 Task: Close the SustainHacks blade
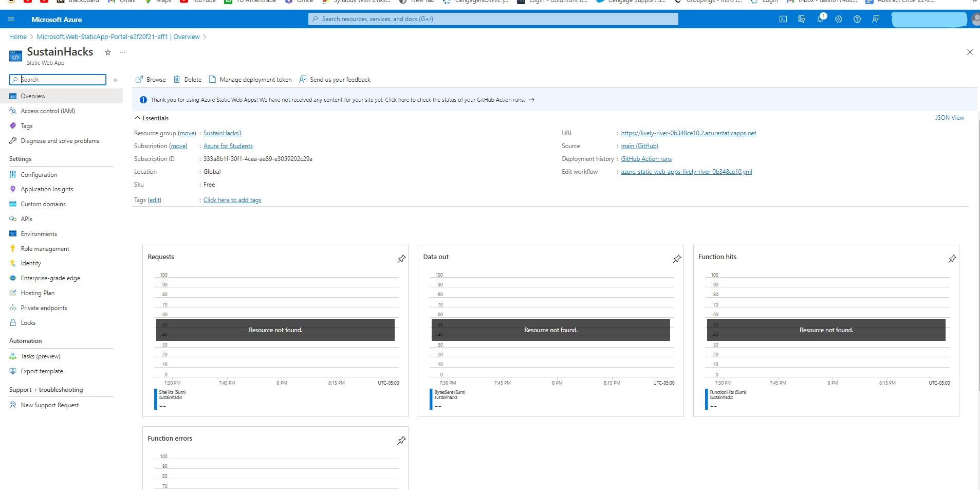970,52
